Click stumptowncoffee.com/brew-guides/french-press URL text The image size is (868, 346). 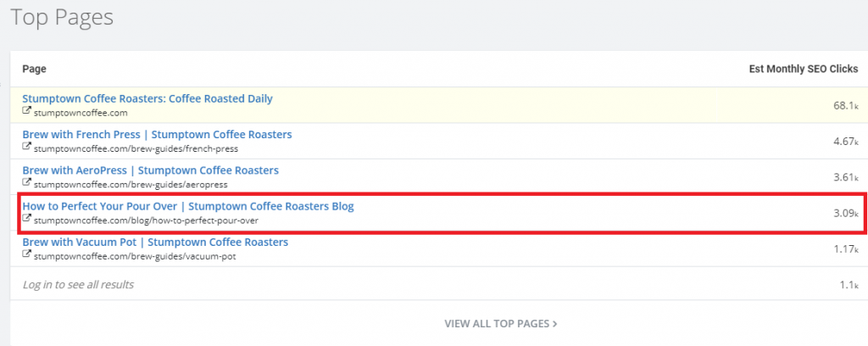(x=136, y=148)
